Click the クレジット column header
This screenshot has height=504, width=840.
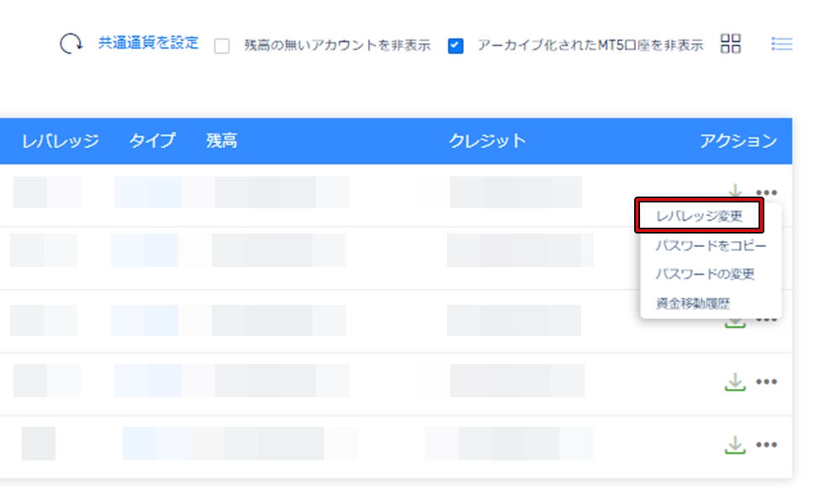point(486,140)
